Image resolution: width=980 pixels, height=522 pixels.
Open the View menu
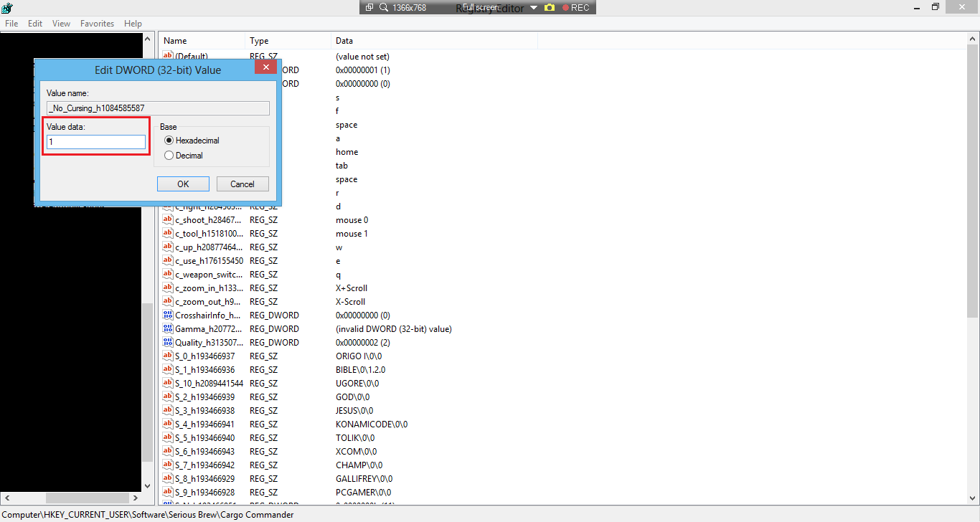[x=61, y=24]
